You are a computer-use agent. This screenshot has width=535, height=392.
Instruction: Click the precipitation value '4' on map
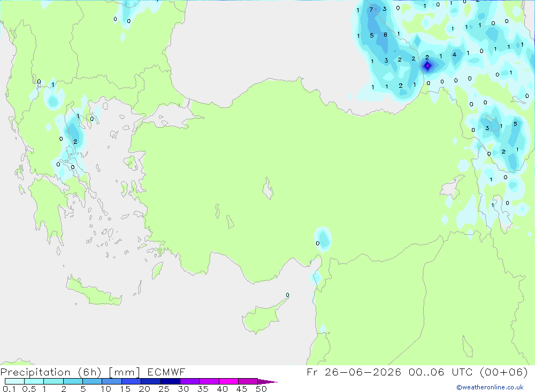click(x=454, y=55)
